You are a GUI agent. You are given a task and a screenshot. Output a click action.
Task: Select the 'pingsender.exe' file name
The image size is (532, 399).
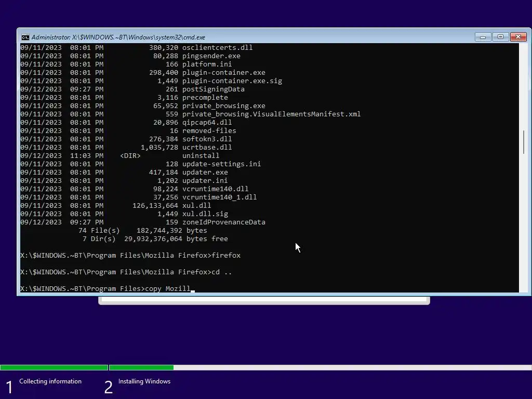pos(211,56)
